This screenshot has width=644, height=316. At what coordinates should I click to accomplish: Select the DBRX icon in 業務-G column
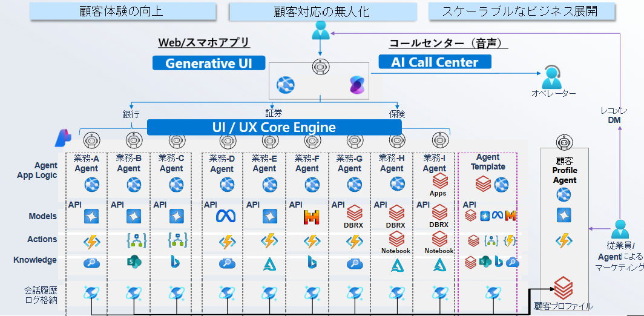pos(354,213)
